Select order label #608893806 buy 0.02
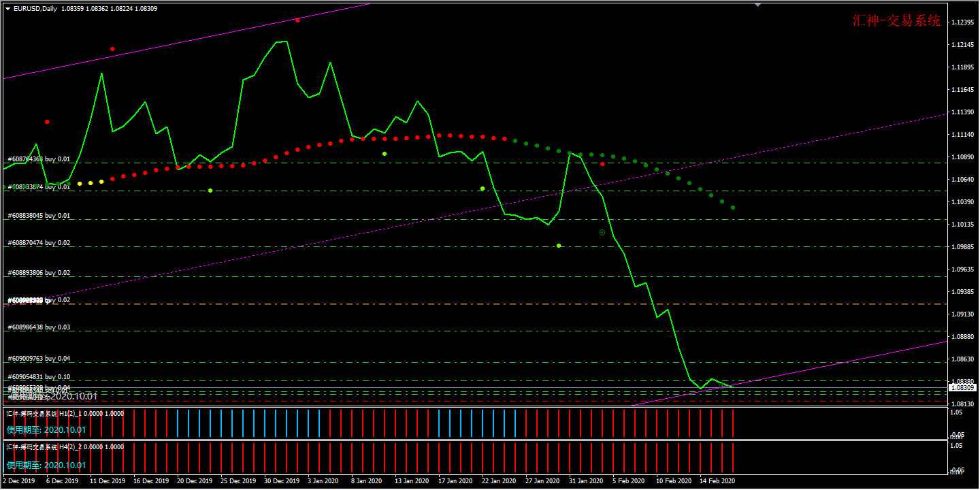Viewport: 980px width, 490px height. (39, 273)
